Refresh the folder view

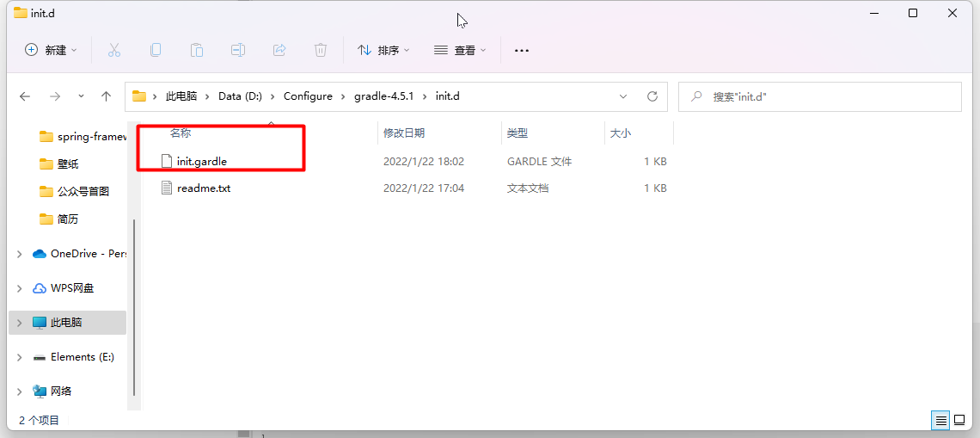coord(652,96)
